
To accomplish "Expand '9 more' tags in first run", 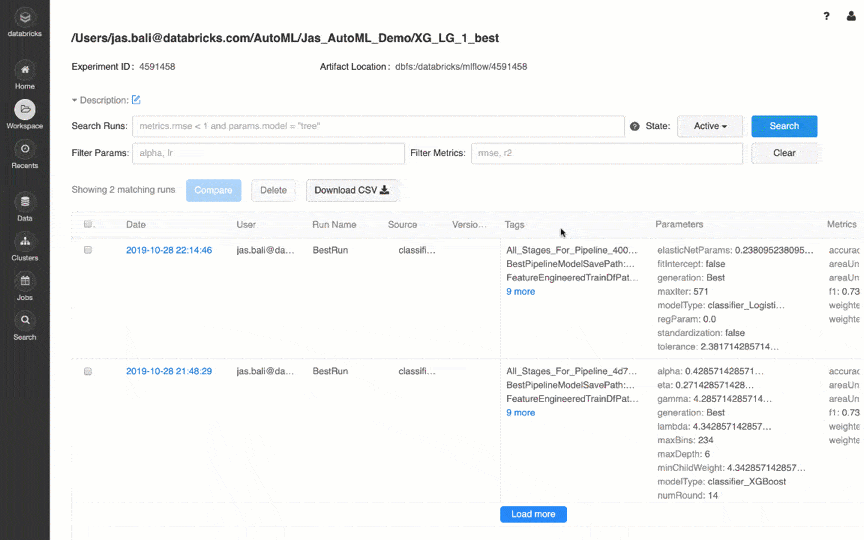I will (520, 292).
